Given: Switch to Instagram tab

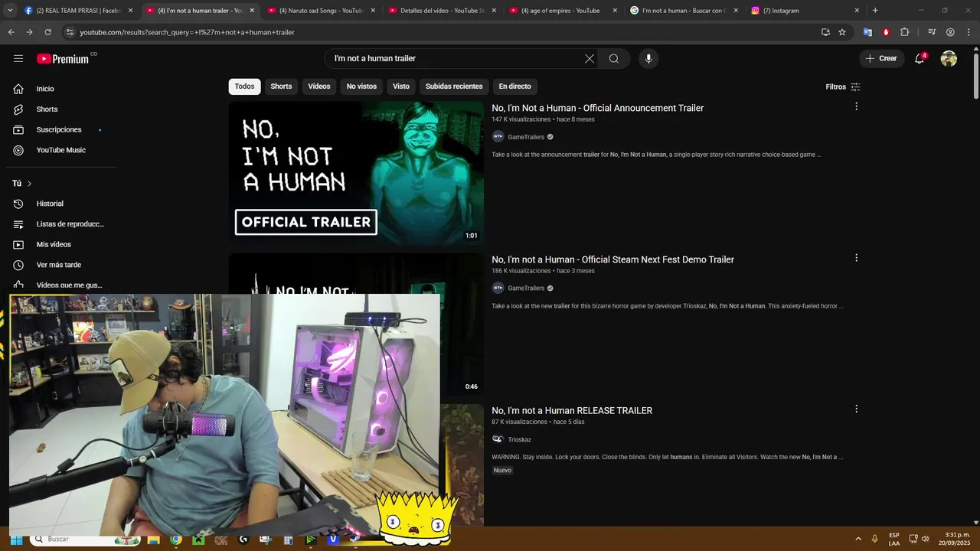Looking at the screenshot, I should (805, 11).
